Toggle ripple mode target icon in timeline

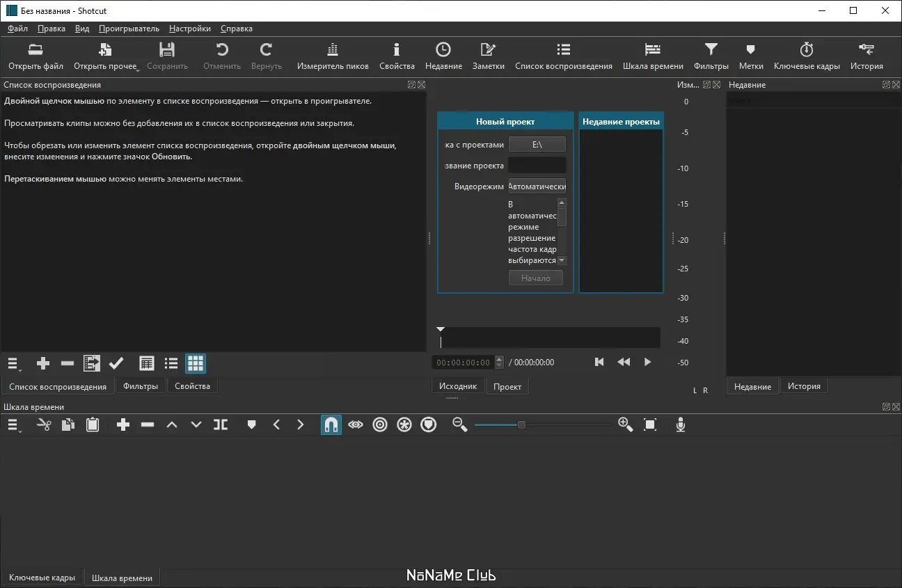coord(380,424)
